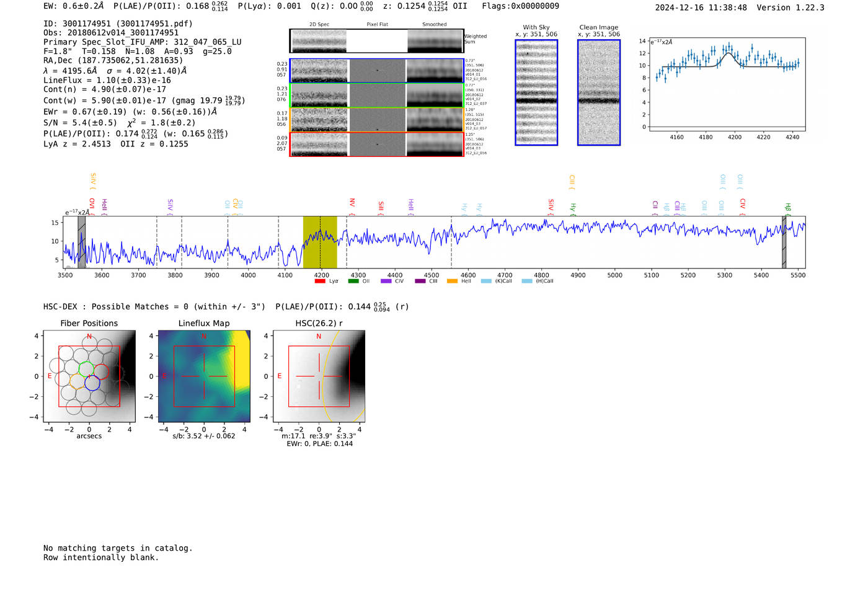Click the CIII legend swatch below spectrum
This screenshot has width=868, height=591.
(420, 281)
